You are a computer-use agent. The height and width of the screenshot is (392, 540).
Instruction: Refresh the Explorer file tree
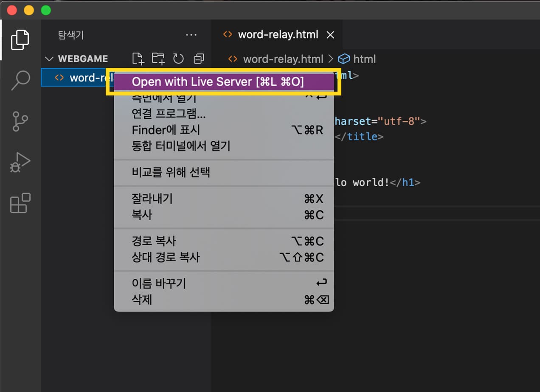178,59
